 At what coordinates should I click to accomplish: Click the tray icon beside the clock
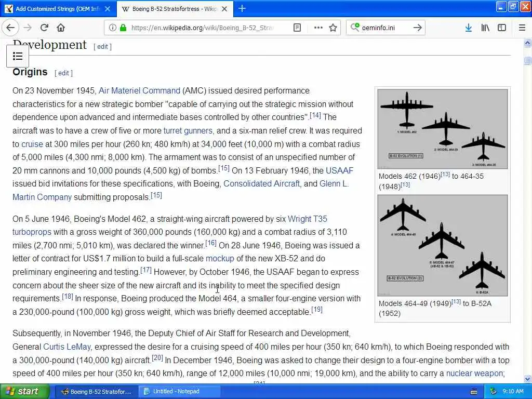(x=494, y=392)
